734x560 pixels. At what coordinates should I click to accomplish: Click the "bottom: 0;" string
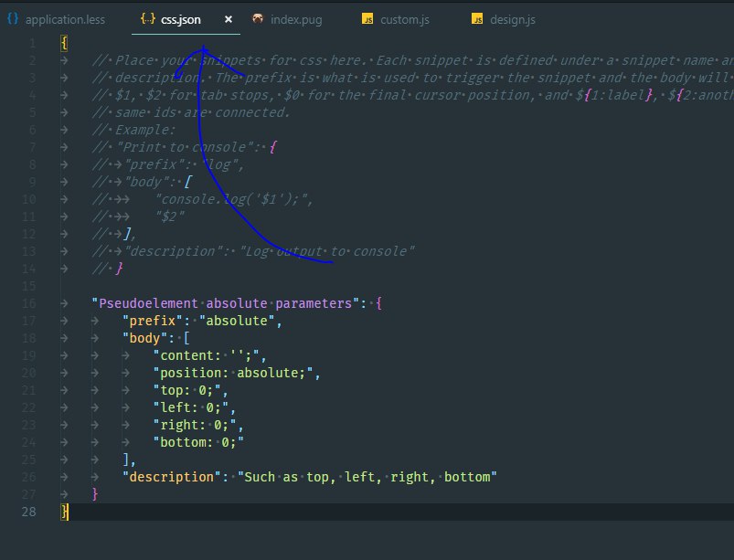point(198,442)
